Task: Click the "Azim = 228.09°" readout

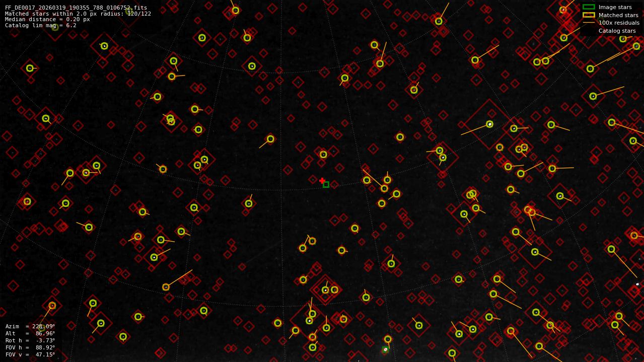Action: 30,326
